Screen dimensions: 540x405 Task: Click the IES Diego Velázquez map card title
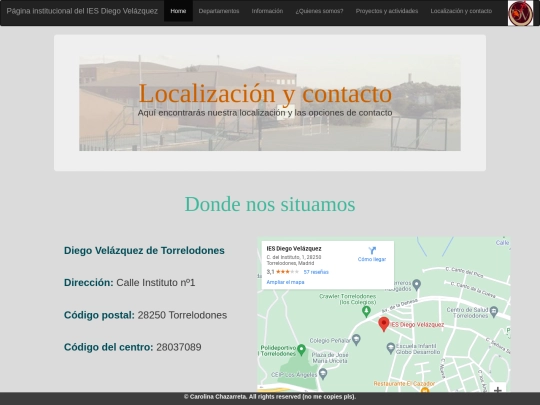click(x=294, y=249)
